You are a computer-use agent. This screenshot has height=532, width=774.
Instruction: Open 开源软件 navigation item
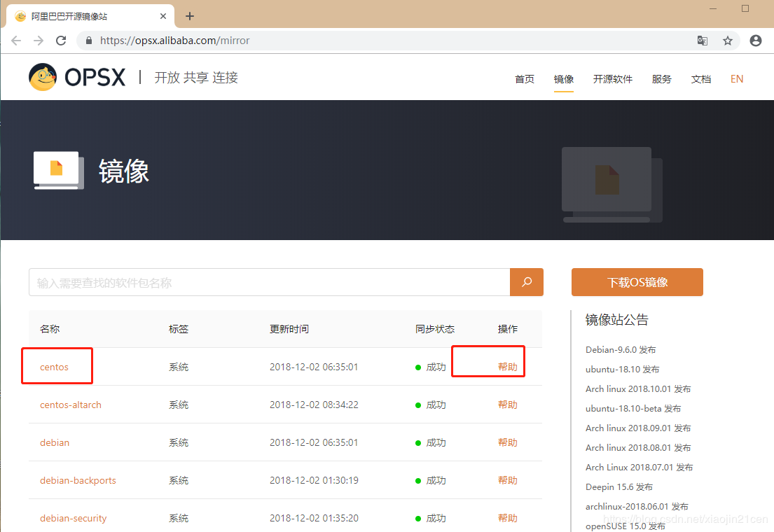pyautogui.click(x=612, y=79)
